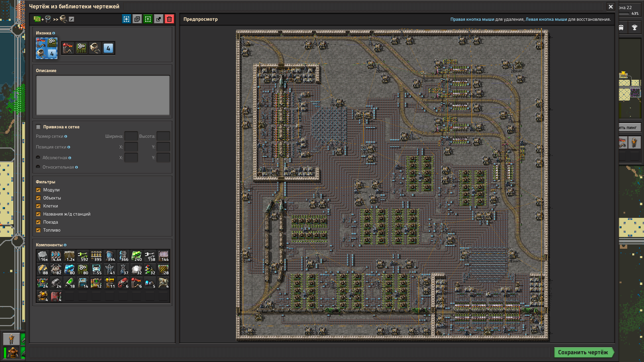Enable the Привязка к сетке checkbox

(x=38, y=127)
